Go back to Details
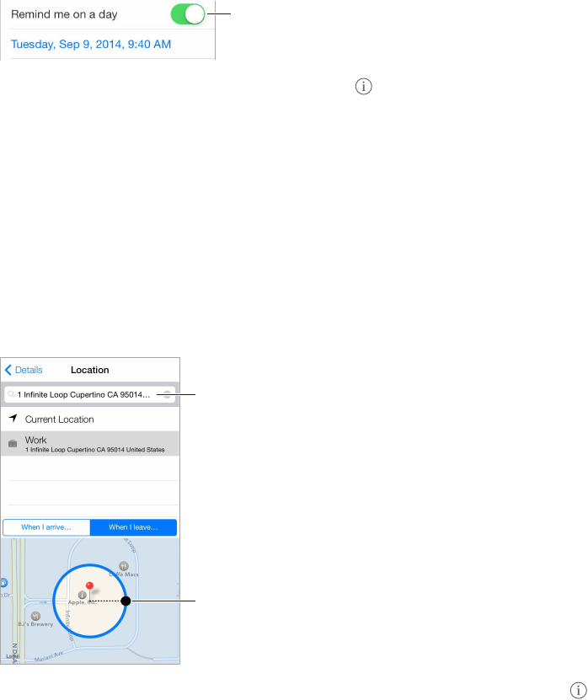Image resolution: width=588 pixels, height=700 pixels. [x=24, y=370]
